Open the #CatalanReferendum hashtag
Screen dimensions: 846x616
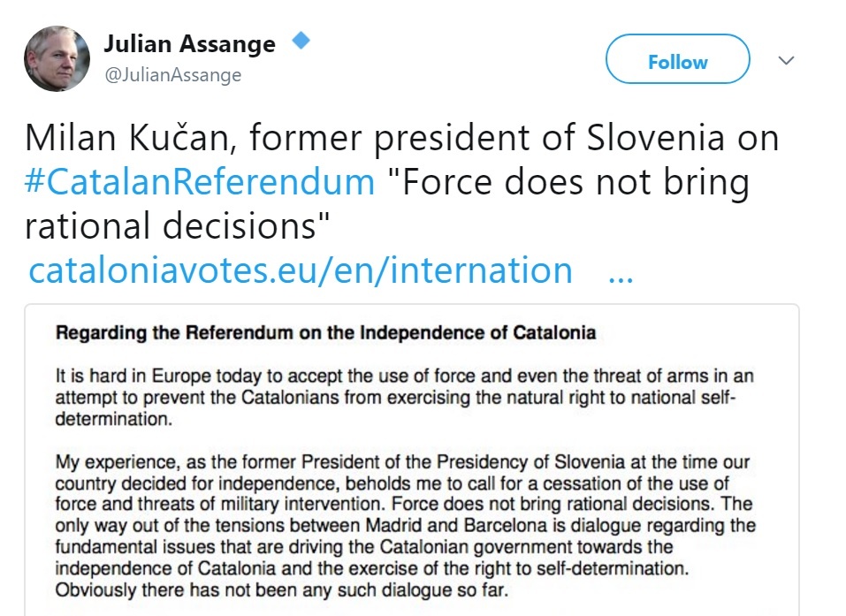(200, 181)
